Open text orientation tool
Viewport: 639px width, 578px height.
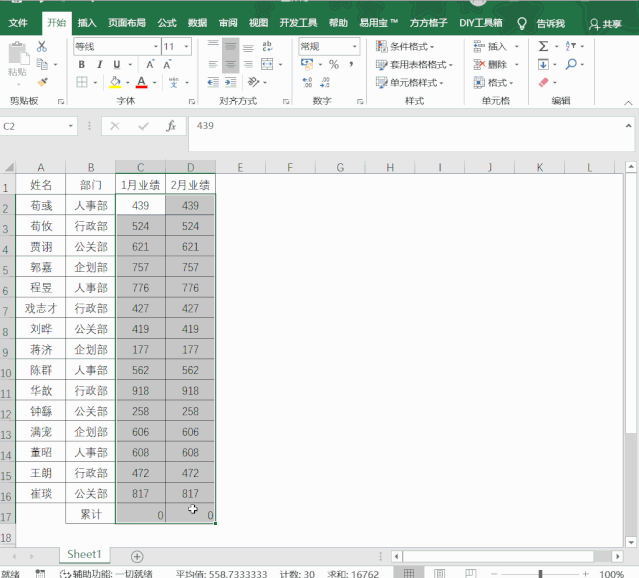(x=253, y=82)
